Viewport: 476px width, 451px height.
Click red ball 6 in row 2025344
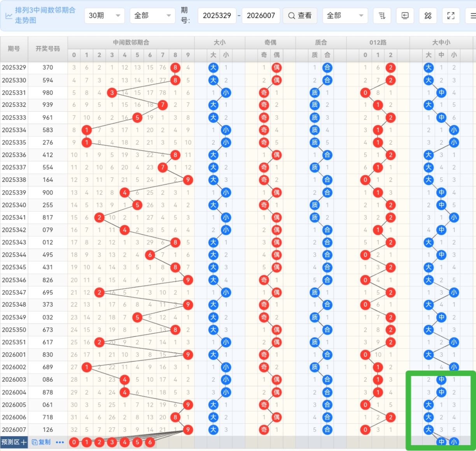(x=150, y=255)
